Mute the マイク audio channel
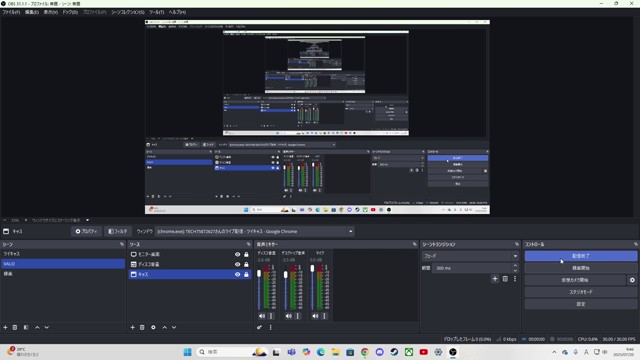 tap(315, 316)
